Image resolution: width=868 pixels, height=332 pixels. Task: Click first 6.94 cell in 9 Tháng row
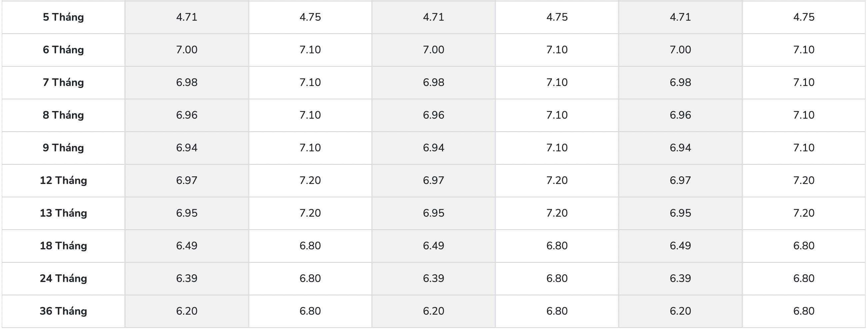click(187, 148)
